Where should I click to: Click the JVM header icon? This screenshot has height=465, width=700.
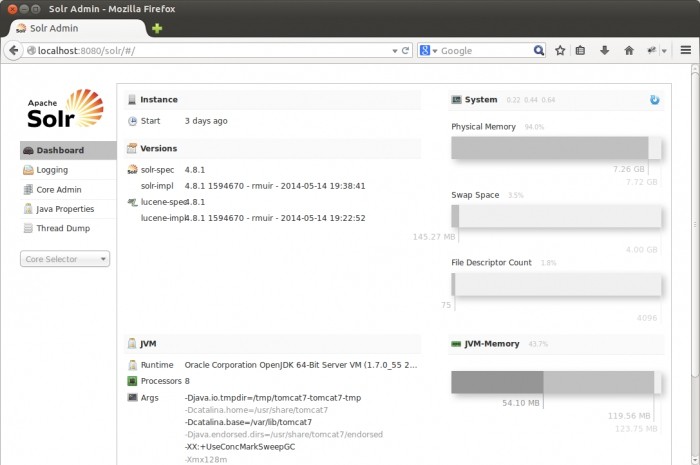coord(132,343)
